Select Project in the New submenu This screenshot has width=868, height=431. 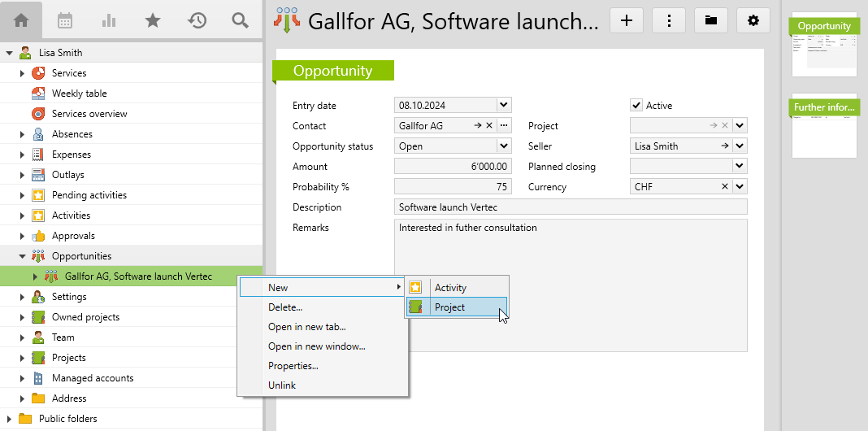click(449, 307)
